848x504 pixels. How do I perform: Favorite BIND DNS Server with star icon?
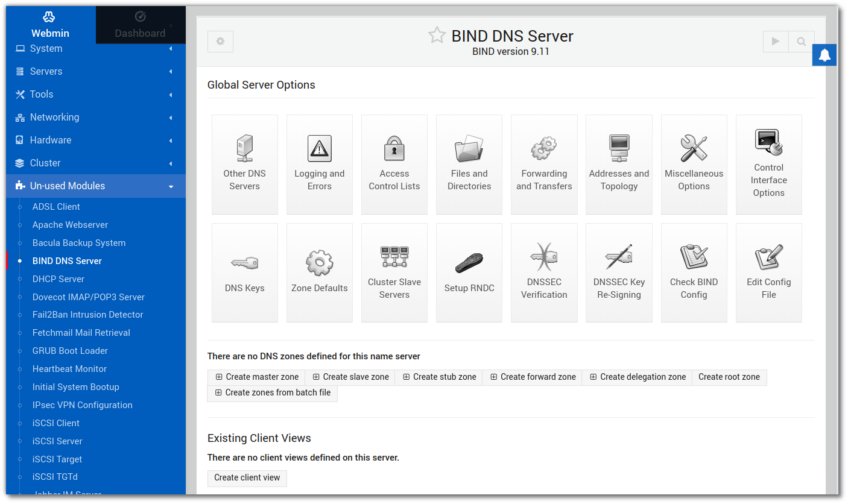pos(437,35)
